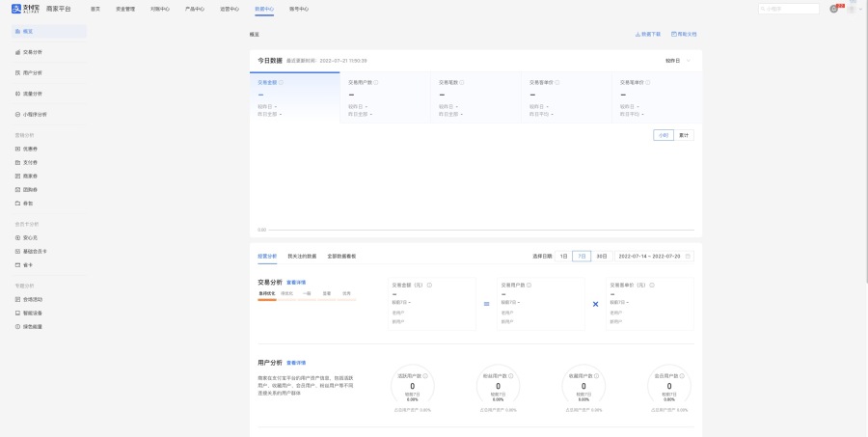
Task: Select 支付券 icon in sidebar
Action: point(17,162)
